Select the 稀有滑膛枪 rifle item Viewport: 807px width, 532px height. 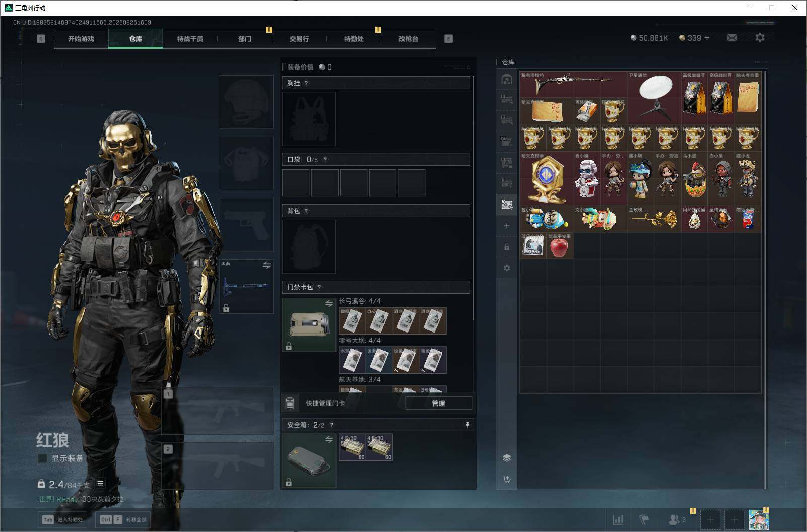(573, 85)
